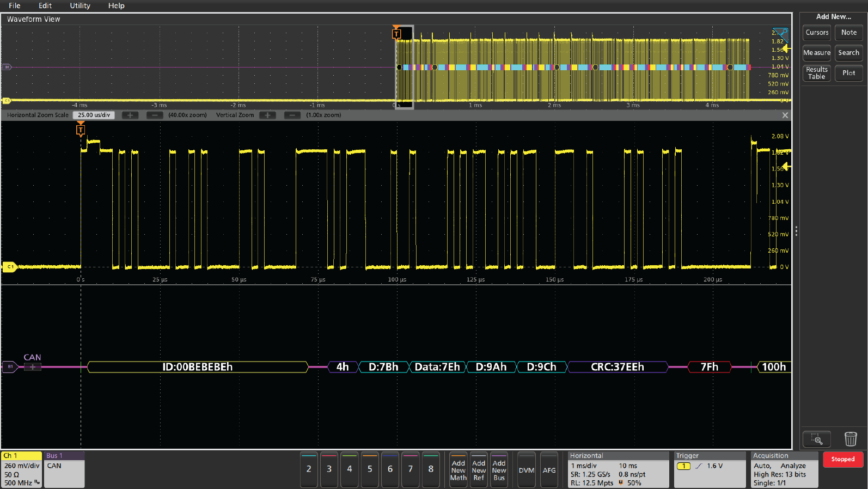Viewport: 868px width, 489px height.
Task: Expand the CAN bus plus control
Action: click(33, 368)
